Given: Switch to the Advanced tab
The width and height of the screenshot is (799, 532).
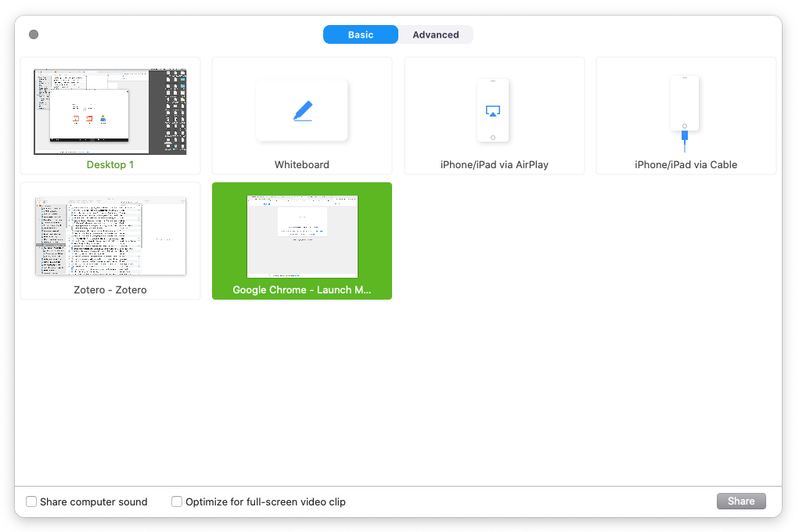Looking at the screenshot, I should click(436, 34).
